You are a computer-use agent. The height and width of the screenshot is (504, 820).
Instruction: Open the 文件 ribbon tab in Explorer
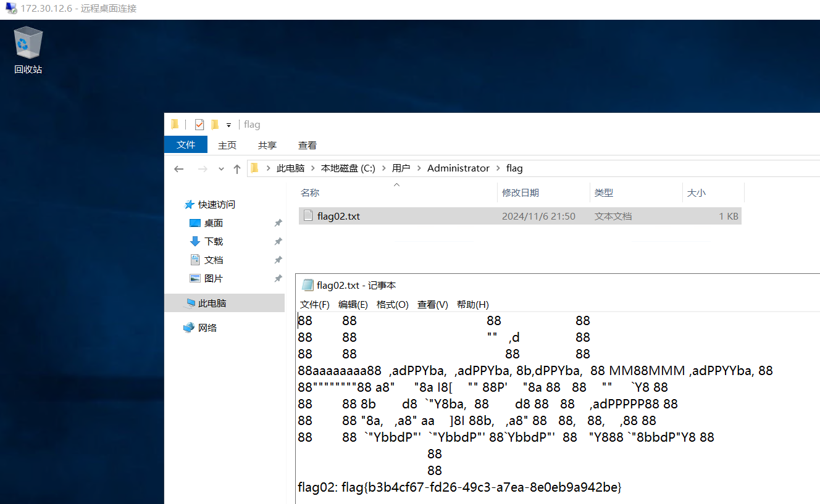point(186,144)
